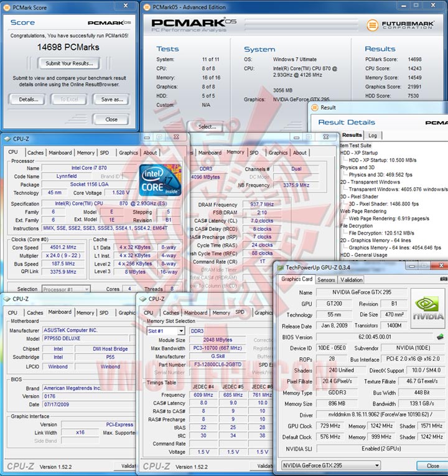This screenshot has width=448, height=476.
Task: Click the BIOS date '07/17/2009'
Action: [x=88, y=404]
